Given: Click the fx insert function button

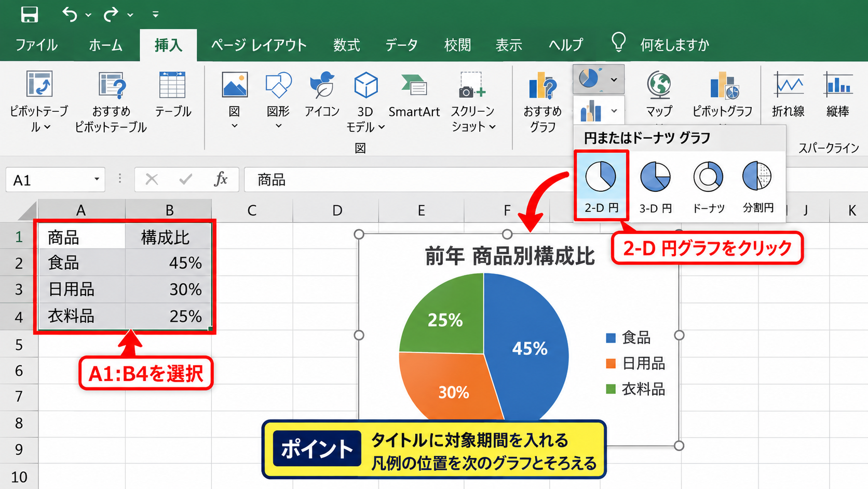Looking at the screenshot, I should coord(221,179).
